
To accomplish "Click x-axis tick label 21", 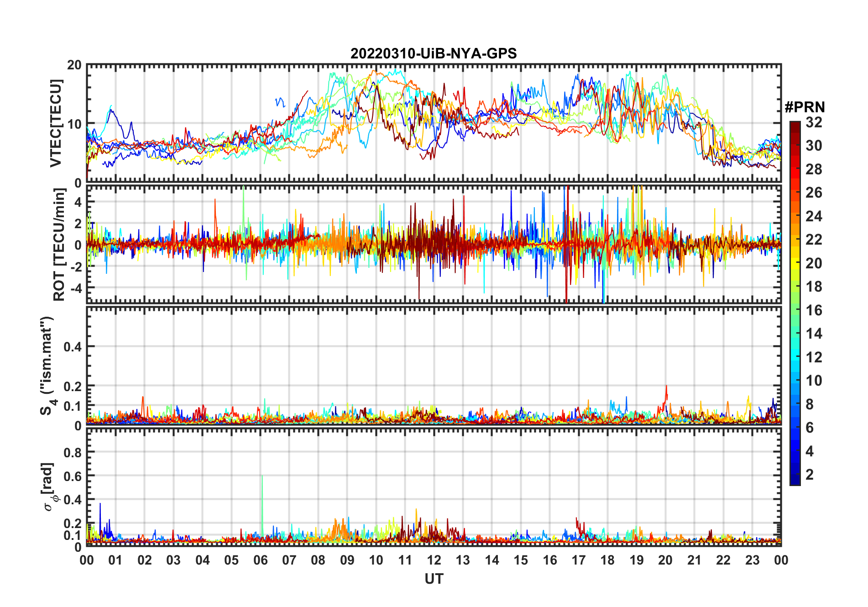I will (694, 560).
